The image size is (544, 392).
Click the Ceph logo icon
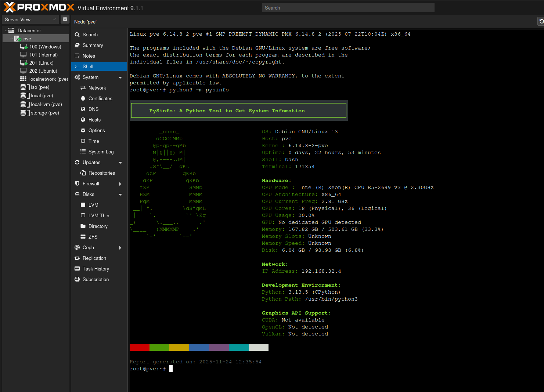[x=77, y=247]
